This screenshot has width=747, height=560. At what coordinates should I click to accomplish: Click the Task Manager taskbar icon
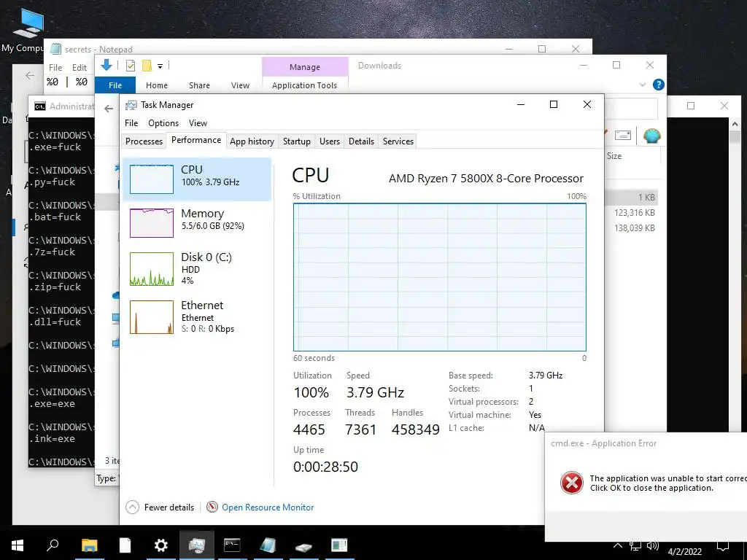[x=197, y=545]
